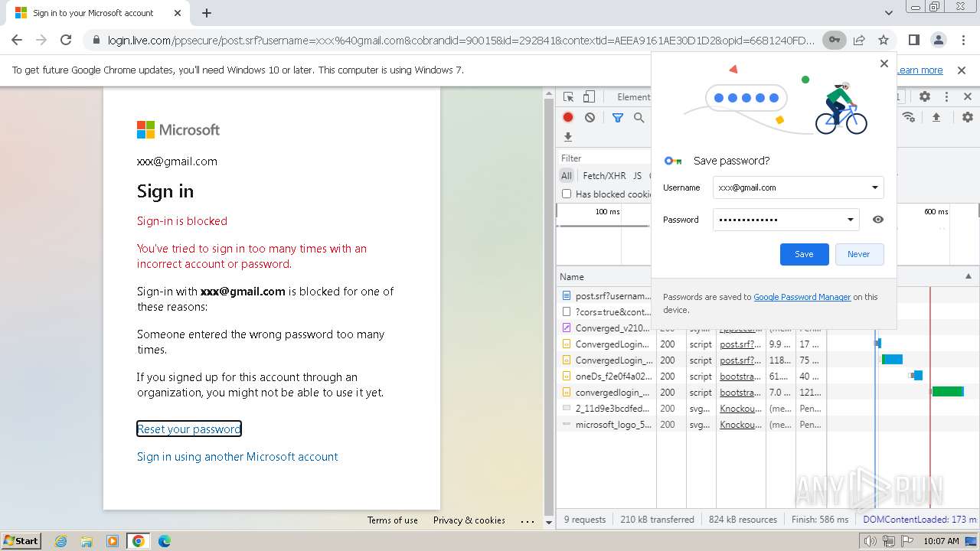This screenshot has height=551, width=980.
Task: Open DevTools three-dot customize menu
Action: tap(946, 97)
